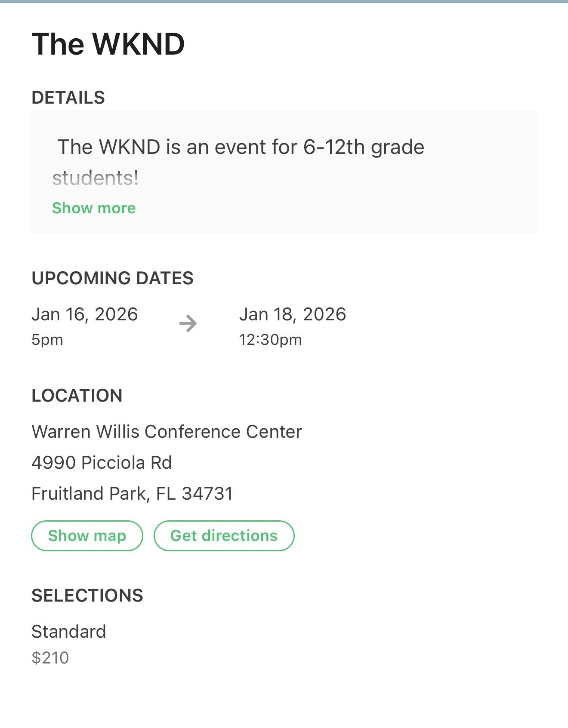Click the 5pm start time
Viewport: 568px width, 728px height.
pos(47,340)
